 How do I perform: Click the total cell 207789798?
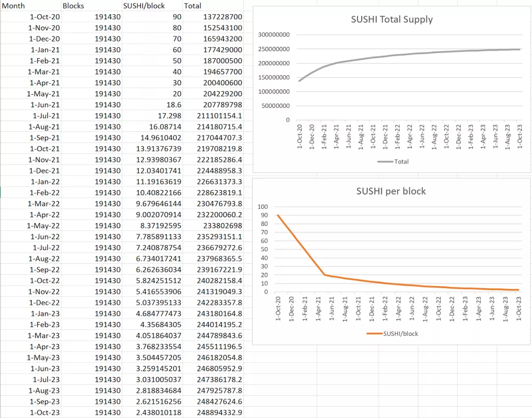213,105
